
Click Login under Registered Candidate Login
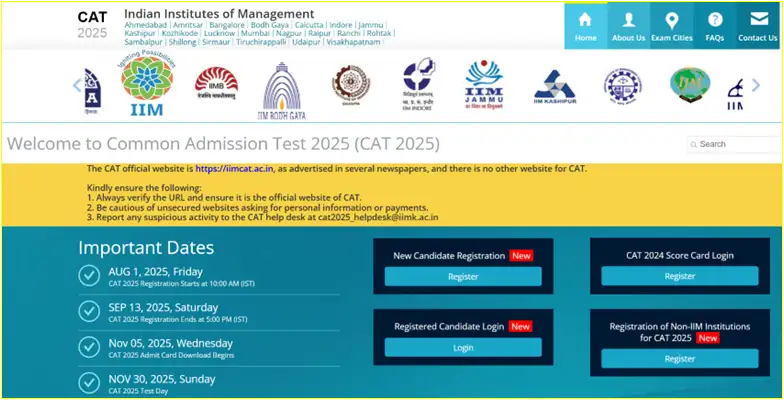[463, 348]
